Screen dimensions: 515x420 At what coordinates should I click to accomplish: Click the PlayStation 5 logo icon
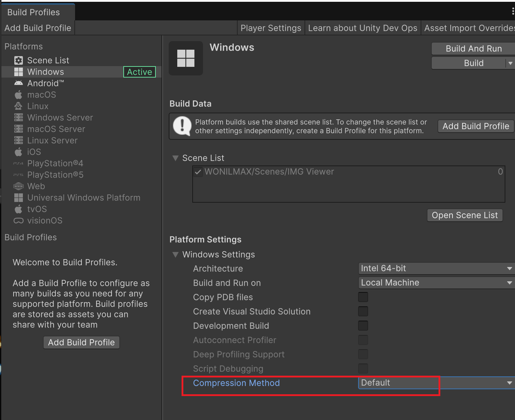point(18,175)
